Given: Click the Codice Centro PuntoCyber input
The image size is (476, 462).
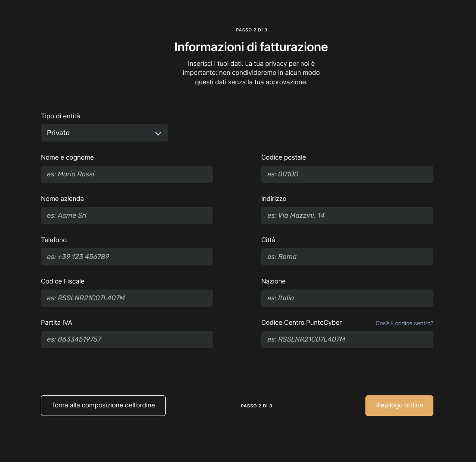Looking at the screenshot, I should click(347, 339).
